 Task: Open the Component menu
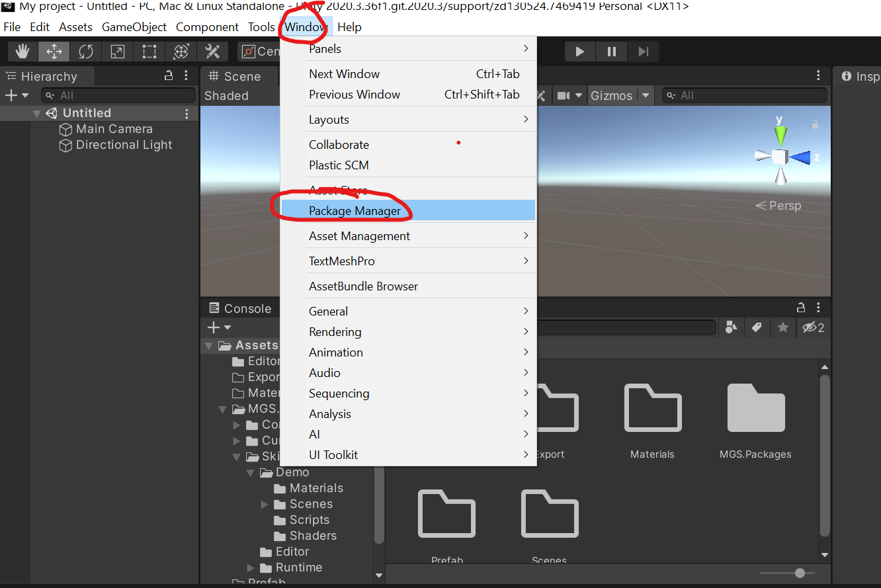pyautogui.click(x=207, y=27)
